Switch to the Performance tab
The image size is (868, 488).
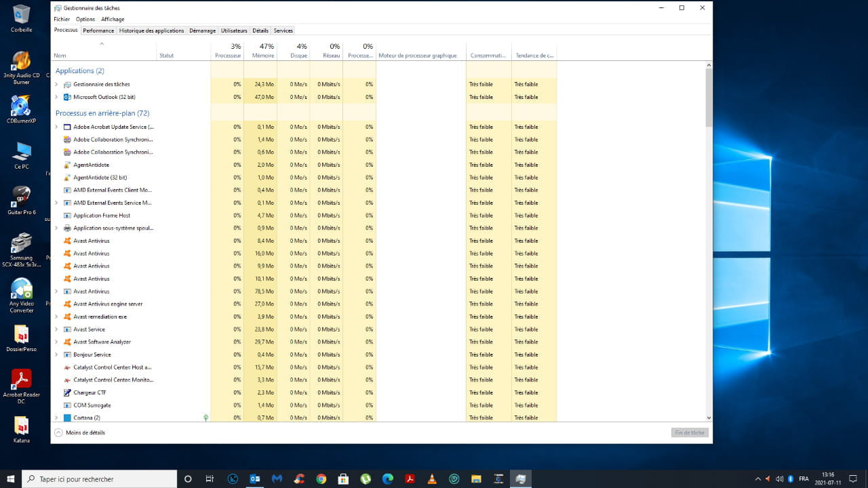tap(98, 30)
